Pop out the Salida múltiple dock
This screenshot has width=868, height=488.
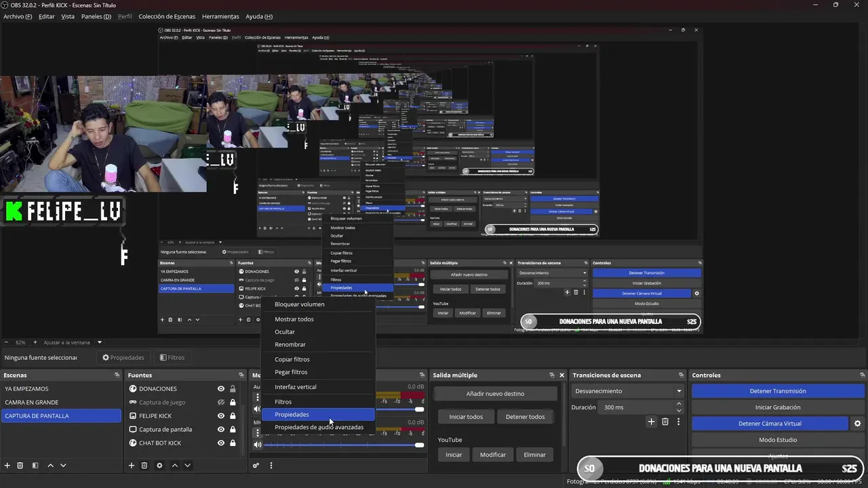pos(551,375)
